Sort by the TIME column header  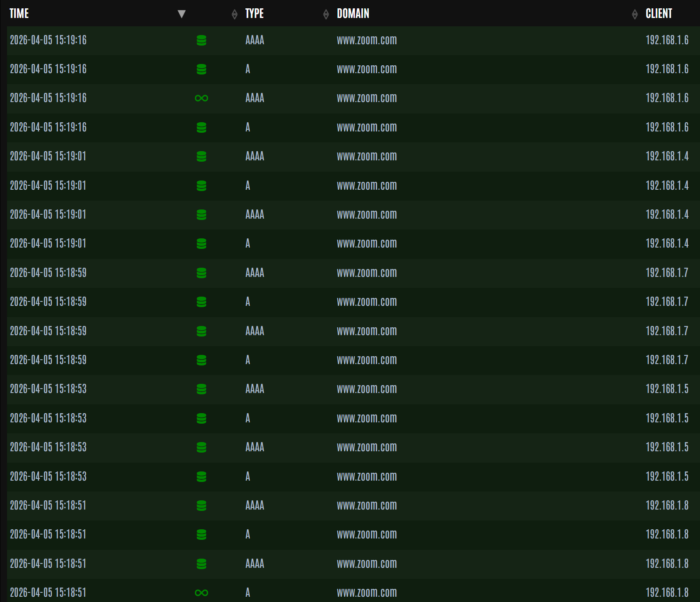point(19,14)
